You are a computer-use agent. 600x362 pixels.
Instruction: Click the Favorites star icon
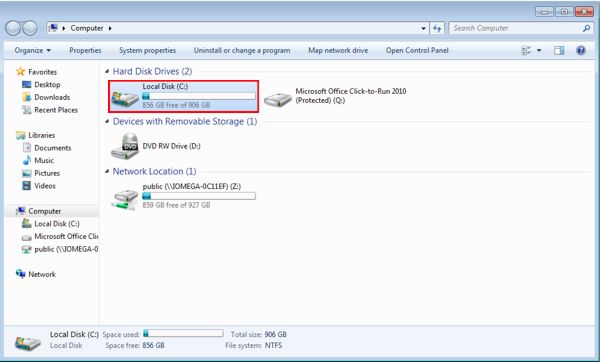click(20, 72)
